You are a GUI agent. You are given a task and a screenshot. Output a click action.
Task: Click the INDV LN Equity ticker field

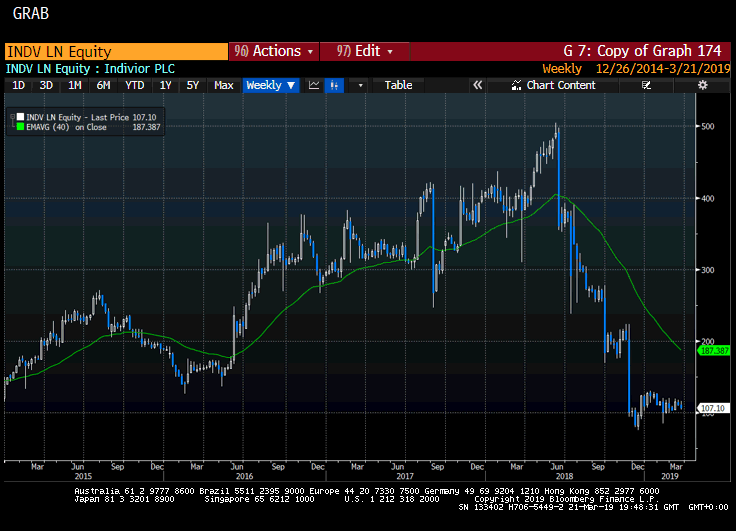click(x=116, y=51)
